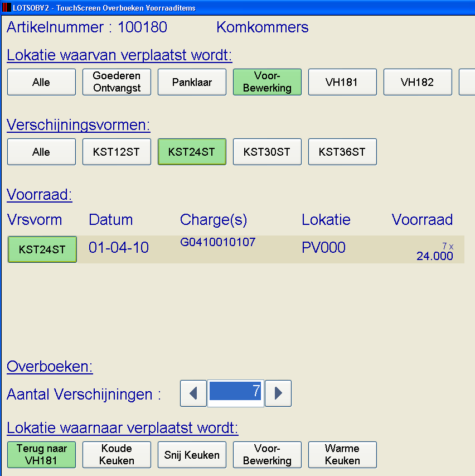Click the 'Lokatie waarvan verplaatst wordt:' heading
The image size is (475, 476).
(119, 55)
